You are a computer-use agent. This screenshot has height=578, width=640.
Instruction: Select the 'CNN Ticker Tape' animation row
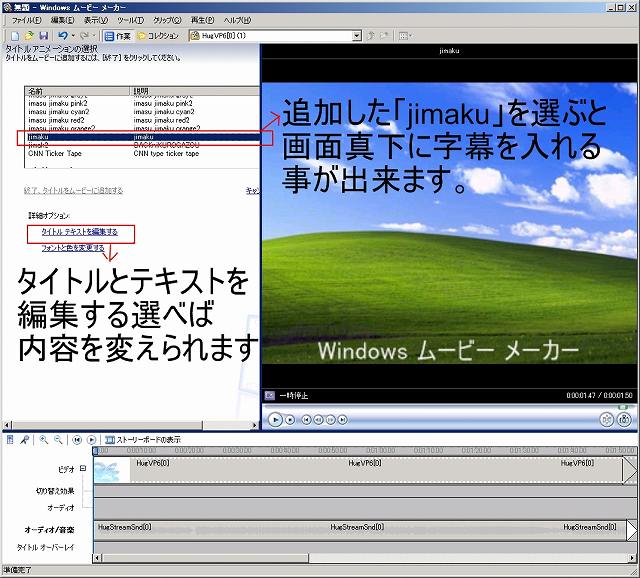point(142,153)
